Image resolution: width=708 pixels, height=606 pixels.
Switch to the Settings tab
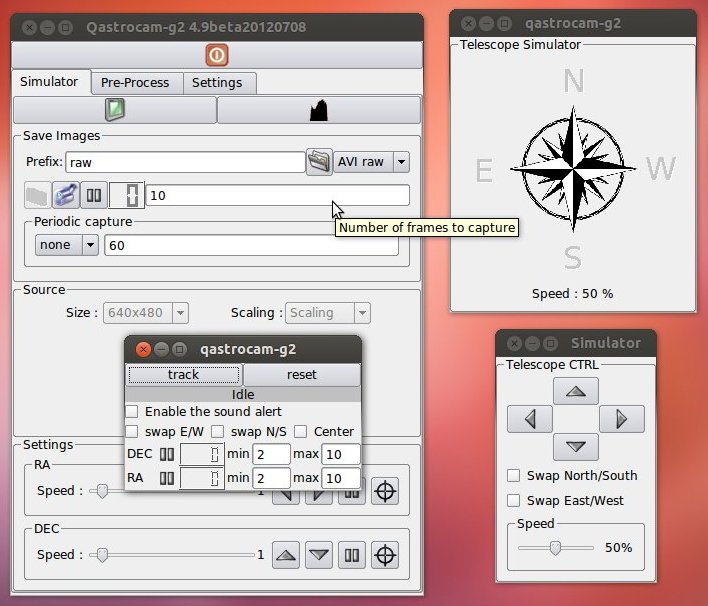[217, 83]
